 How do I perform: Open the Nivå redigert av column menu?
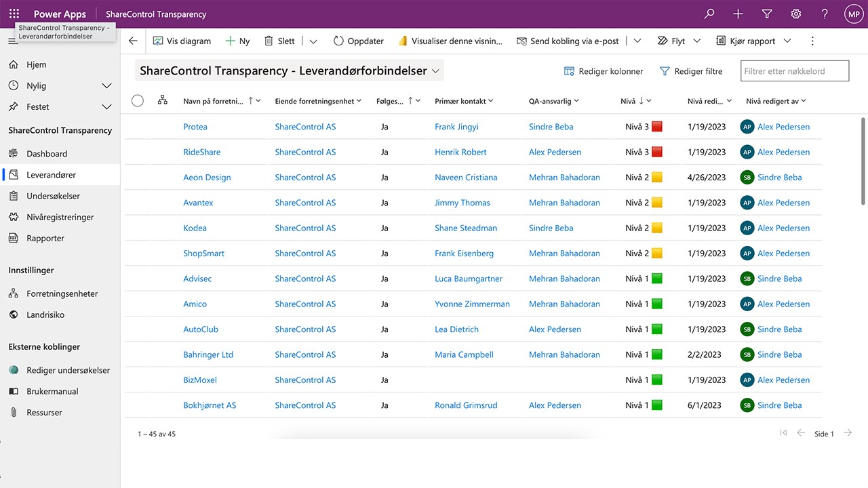[x=776, y=100]
